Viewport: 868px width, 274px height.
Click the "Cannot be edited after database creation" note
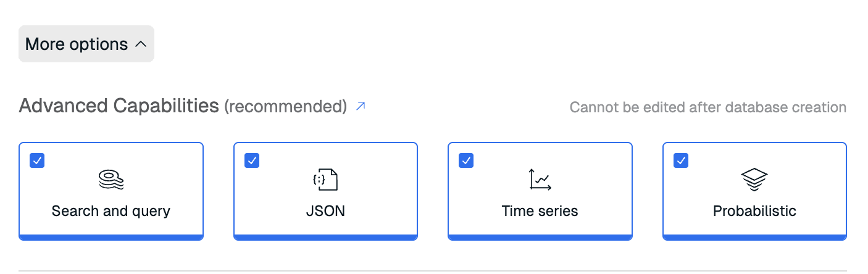[707, 107]
